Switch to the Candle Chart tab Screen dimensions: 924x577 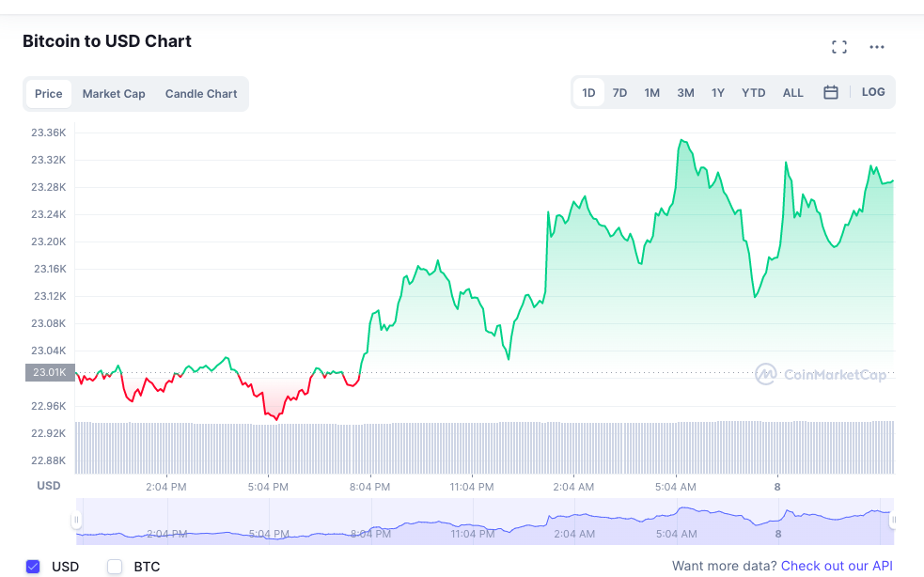[201, 94]
